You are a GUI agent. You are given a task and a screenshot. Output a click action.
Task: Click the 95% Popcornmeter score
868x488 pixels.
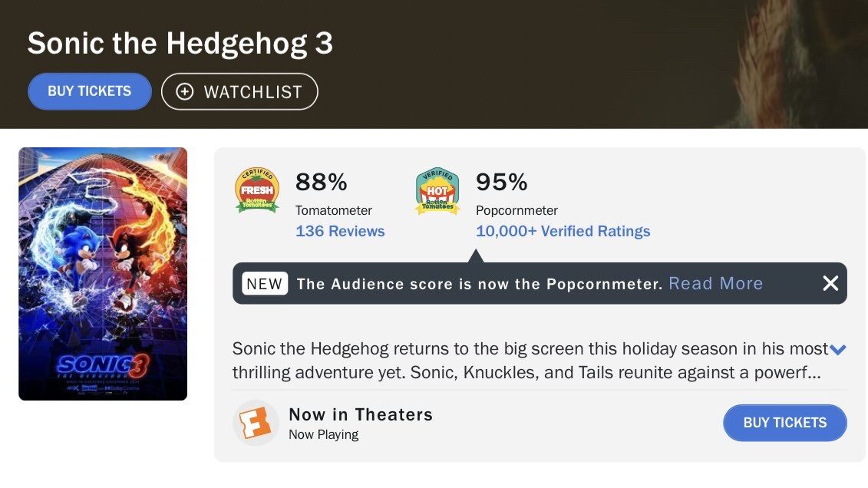click(502, 182)
